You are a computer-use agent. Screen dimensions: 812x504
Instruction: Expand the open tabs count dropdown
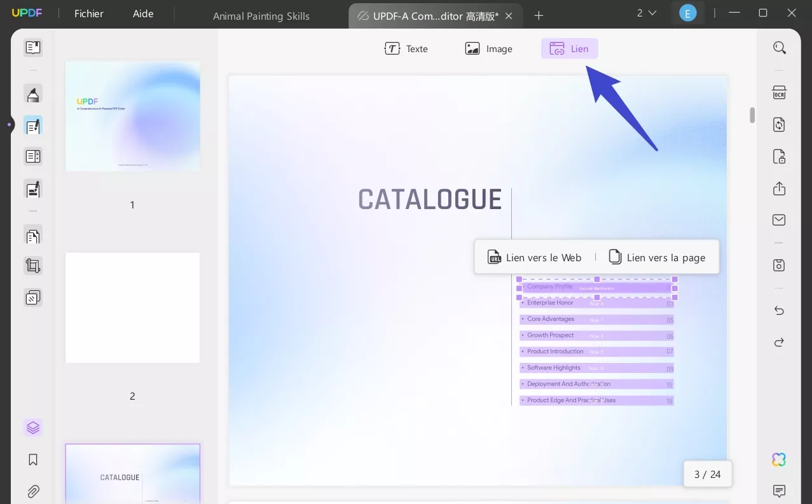[x=647, y=13]
